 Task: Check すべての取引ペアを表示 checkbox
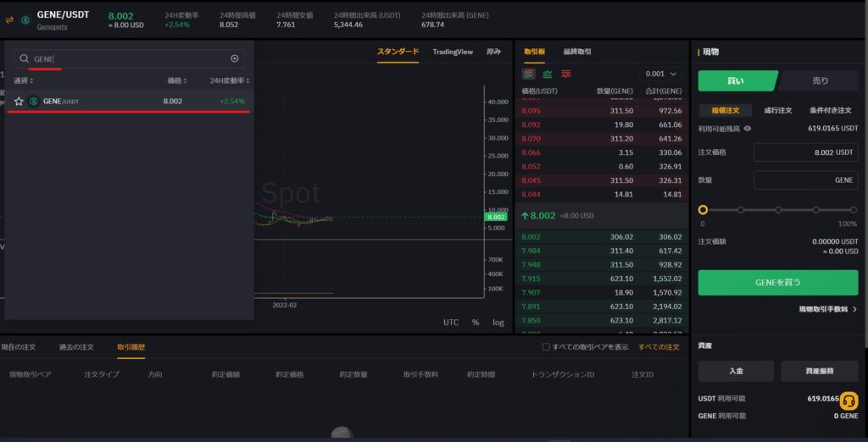[546, 347]
